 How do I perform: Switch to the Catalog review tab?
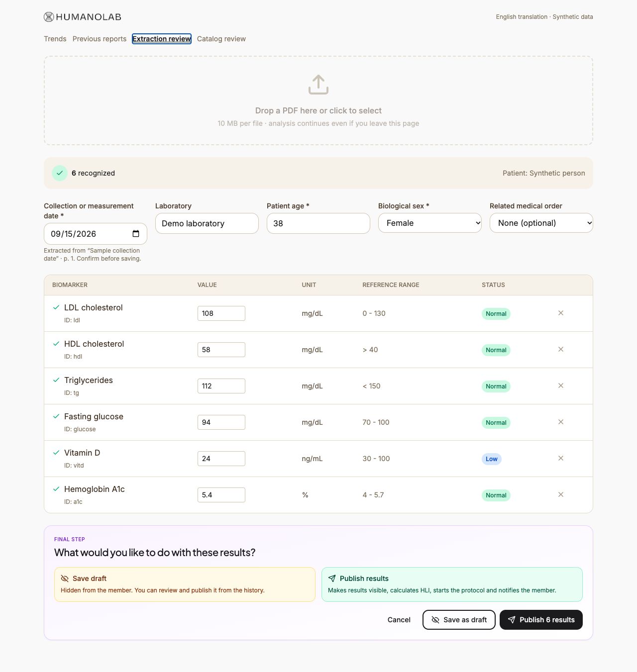pos(221,39)
